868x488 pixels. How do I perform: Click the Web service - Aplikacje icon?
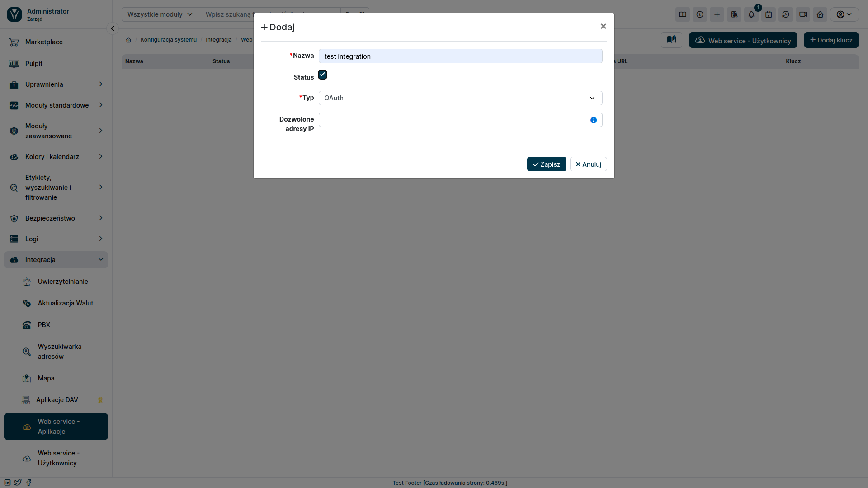click(26, 427)
